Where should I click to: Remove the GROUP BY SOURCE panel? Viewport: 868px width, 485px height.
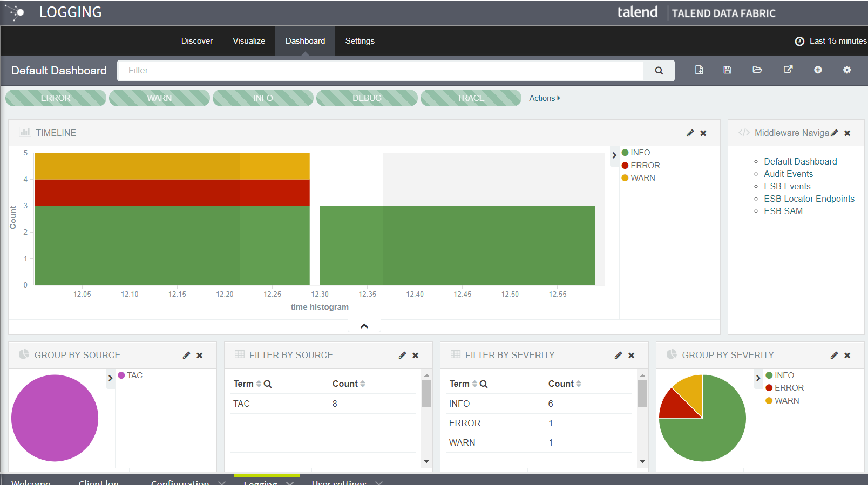[200, 356]
